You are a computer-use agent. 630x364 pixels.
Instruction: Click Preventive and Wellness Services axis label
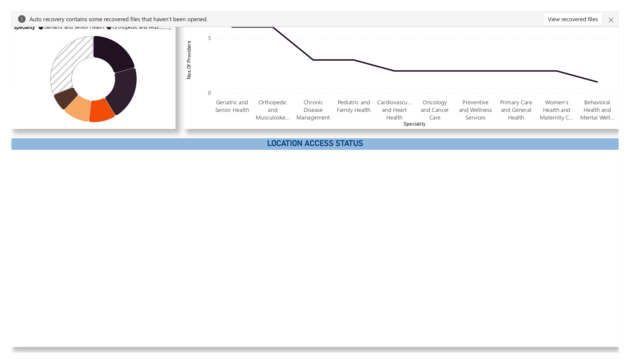pyautogui.click(x=475, y=110)
